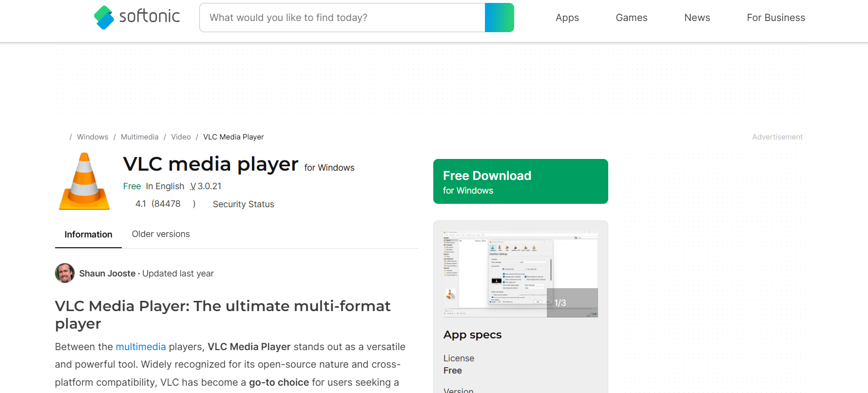Open the Apps menu
This screenshot has height=393, width=868.
[567, 18]
